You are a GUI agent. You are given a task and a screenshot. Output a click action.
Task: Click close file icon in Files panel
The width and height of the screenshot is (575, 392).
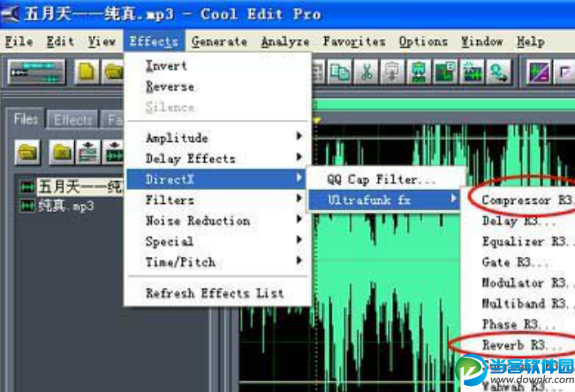coord(61,152)
